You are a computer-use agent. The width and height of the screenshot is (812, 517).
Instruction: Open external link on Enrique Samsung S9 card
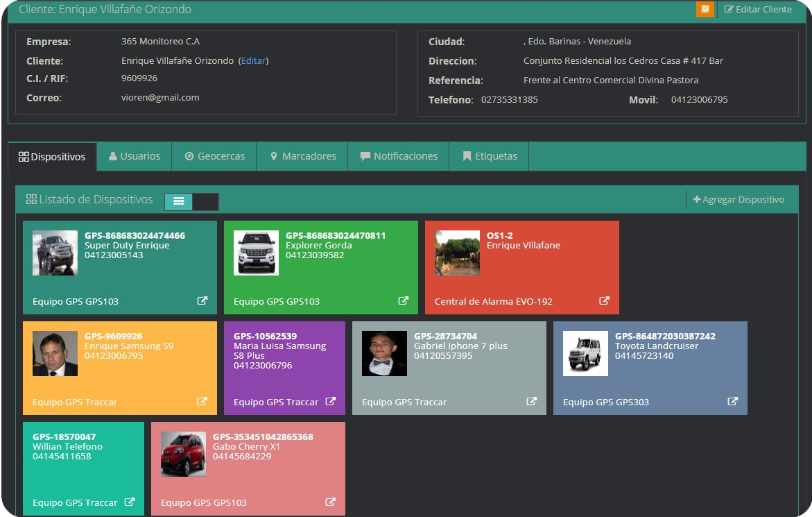point(202,402)
